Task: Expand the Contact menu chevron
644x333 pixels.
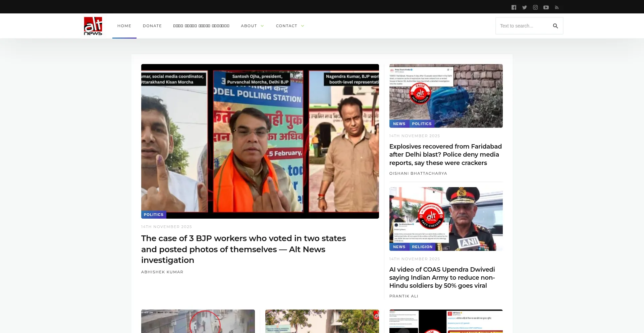Action: (x=303, y=26)
